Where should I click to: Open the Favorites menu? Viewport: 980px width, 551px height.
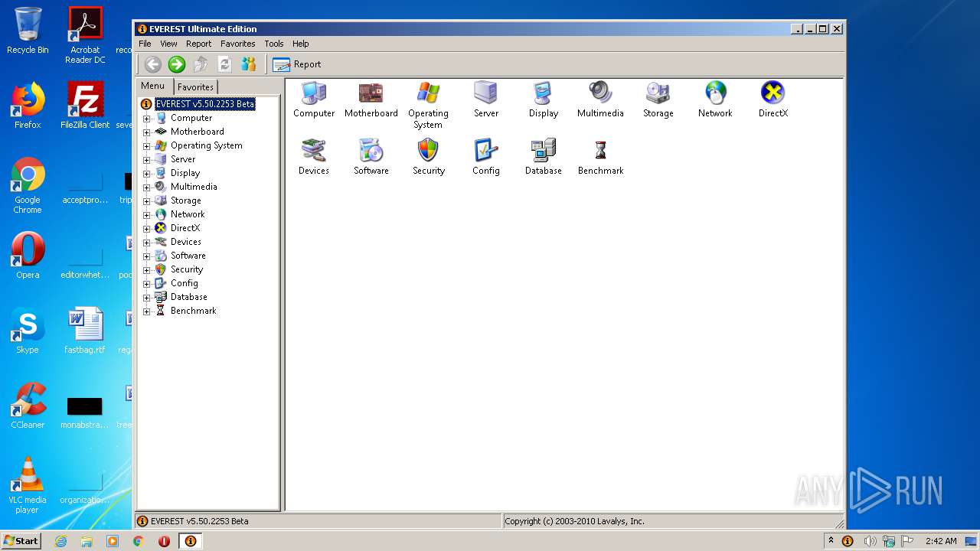(x=238, y=44)
